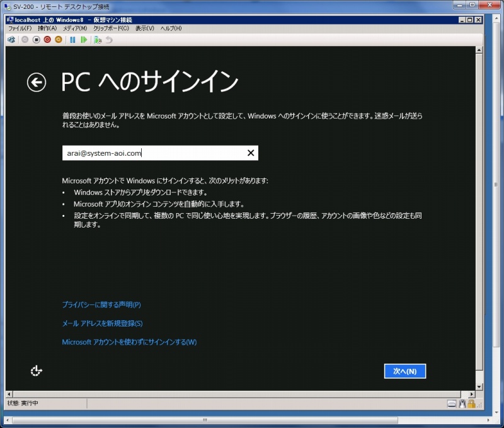
Task: Shut down the VM using the red power icon
Action: click(47, 40)
